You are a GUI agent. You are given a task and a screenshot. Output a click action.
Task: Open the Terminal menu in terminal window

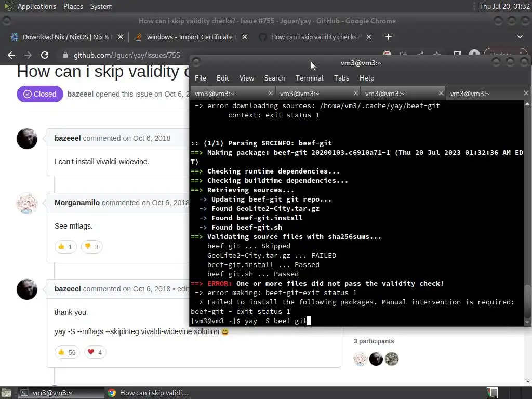(x=310, y=78)
